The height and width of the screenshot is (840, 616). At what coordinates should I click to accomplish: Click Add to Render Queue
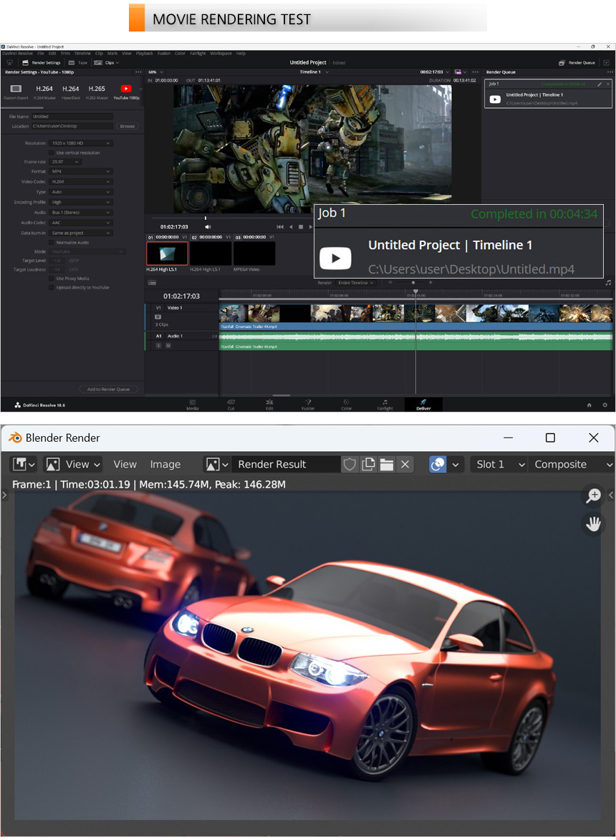108,390
